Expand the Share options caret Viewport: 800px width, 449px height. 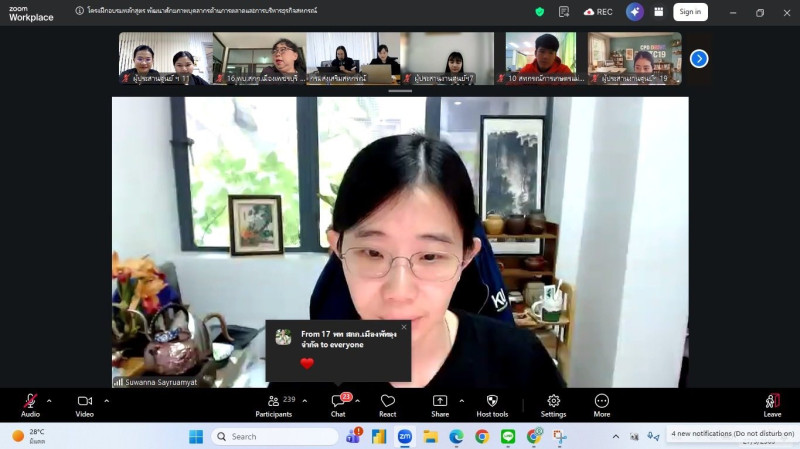pyautogui.click(x=461, y=401)
